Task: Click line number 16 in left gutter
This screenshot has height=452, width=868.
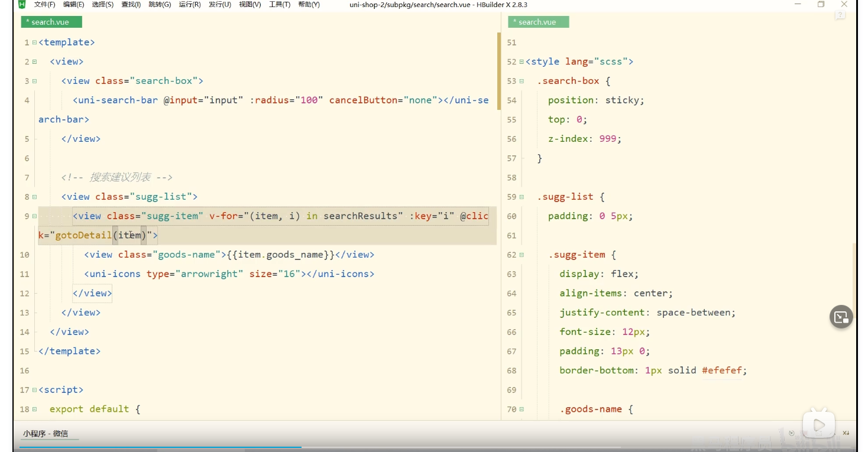Action: pos(24,370)
